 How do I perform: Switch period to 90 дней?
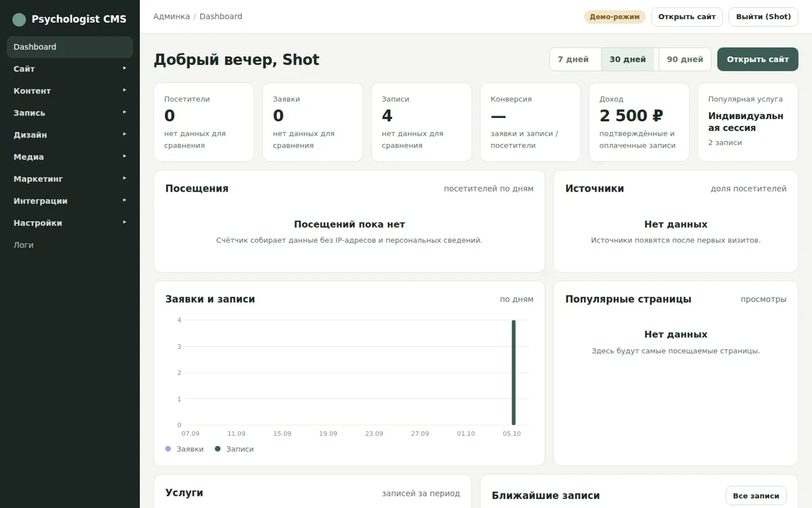point(685,59)
